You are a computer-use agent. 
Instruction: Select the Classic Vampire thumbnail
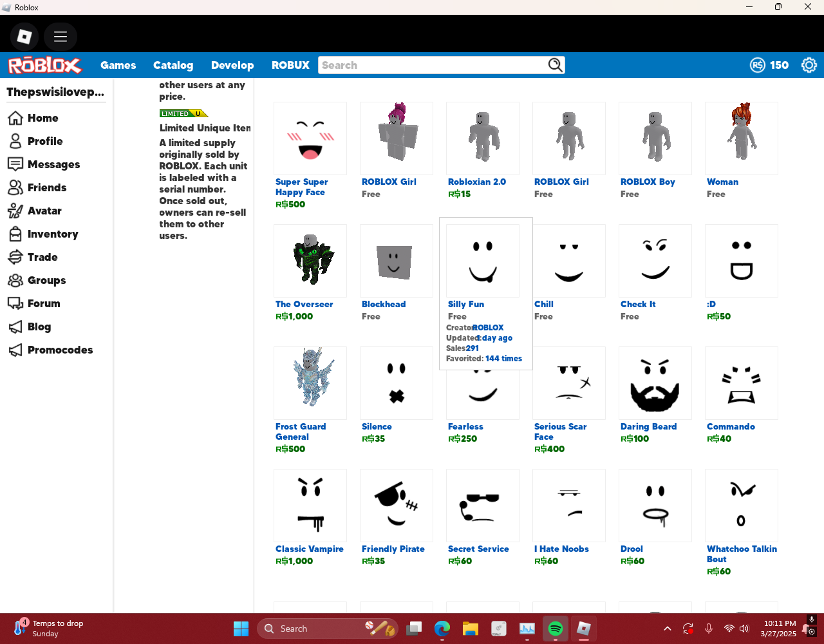[x=310, y=506]
